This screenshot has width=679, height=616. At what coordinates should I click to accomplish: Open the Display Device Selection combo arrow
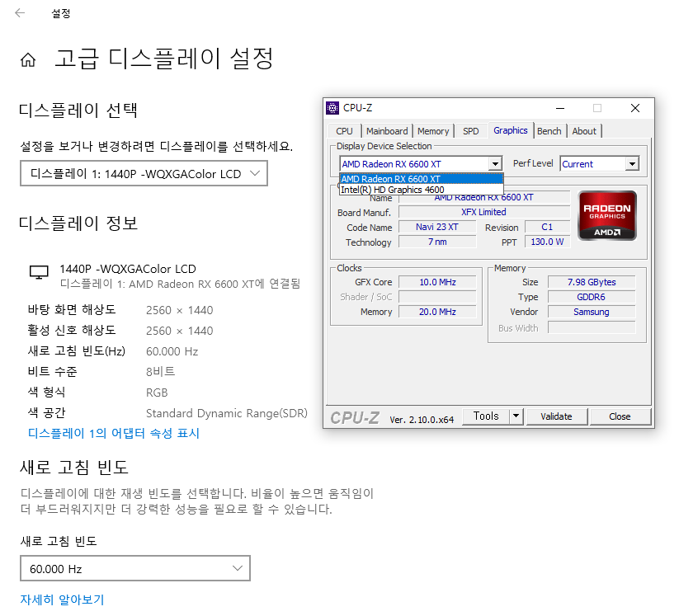[495, 164]
